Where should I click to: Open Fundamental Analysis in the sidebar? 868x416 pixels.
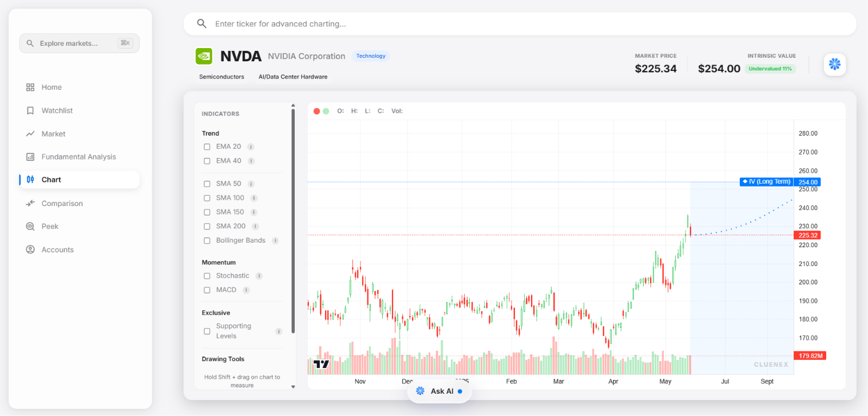[x=79, y=157]
